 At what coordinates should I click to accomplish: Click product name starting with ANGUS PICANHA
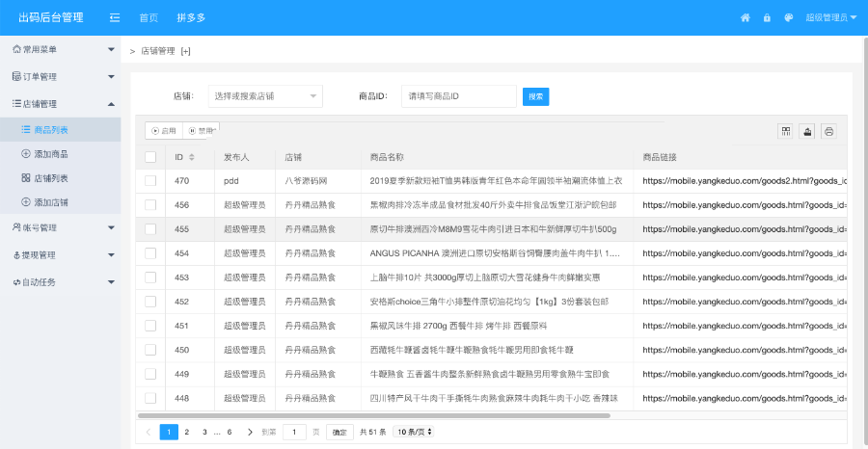coord(495,253)
